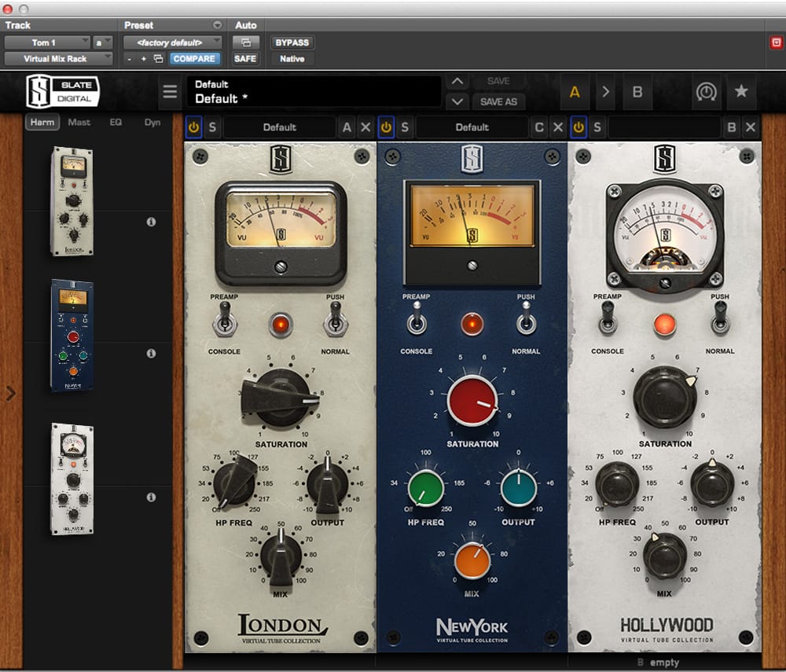Click the SAVE preset button
This screenshot has height=672, width=786.
click(x=498, y=81)
